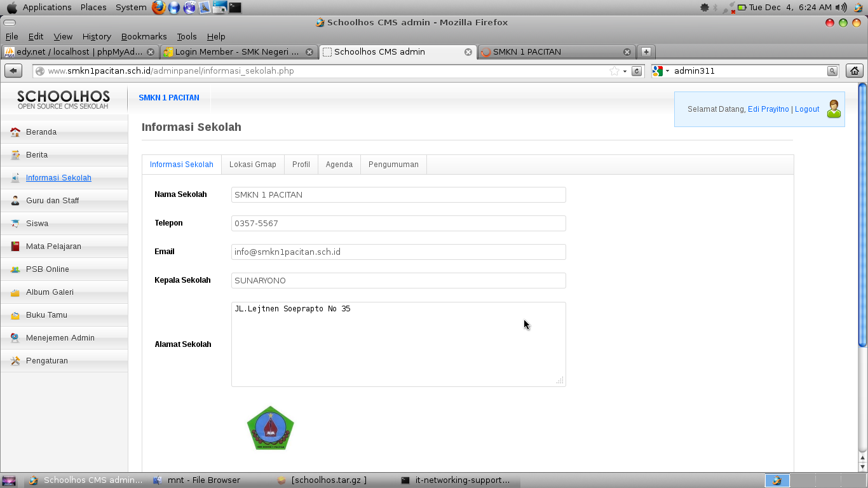Open the URL bar history dropdown arrow

[625, 71]
